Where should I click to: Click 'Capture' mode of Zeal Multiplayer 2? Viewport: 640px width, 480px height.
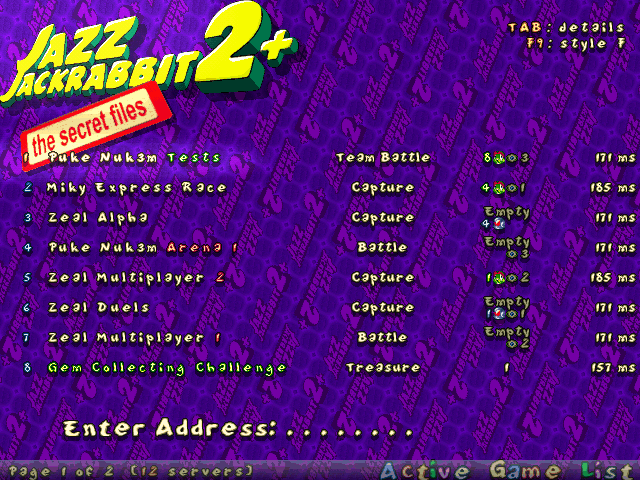(383, 278)
